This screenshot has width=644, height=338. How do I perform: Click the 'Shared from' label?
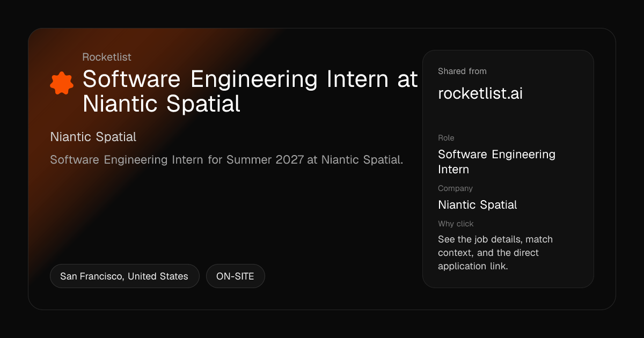click(462, 71)
